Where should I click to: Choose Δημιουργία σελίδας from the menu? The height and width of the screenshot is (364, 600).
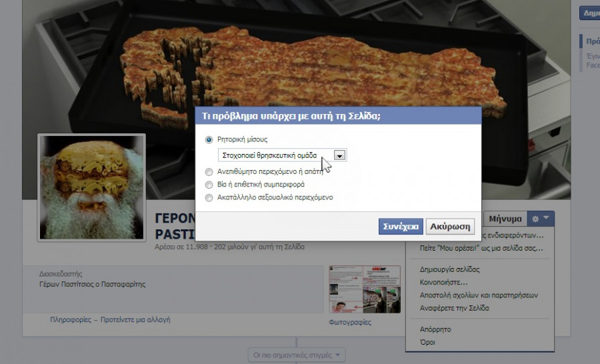[x=450, y=269]
